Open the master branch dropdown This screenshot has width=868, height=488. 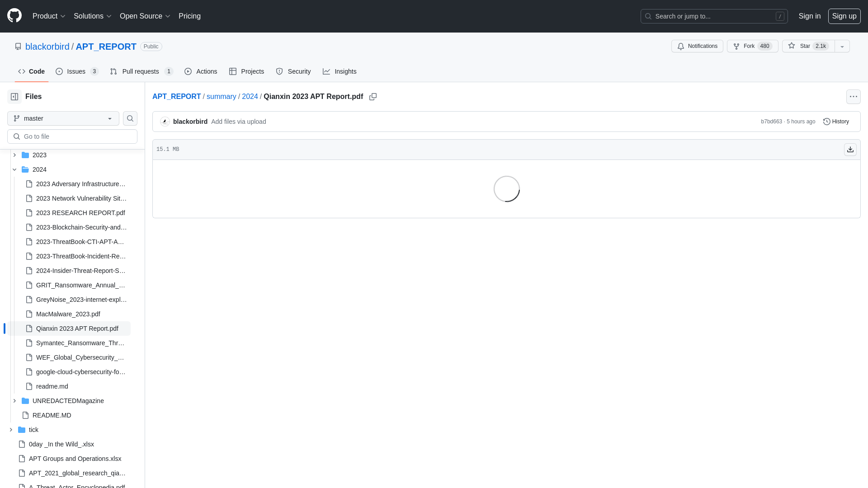62,118
